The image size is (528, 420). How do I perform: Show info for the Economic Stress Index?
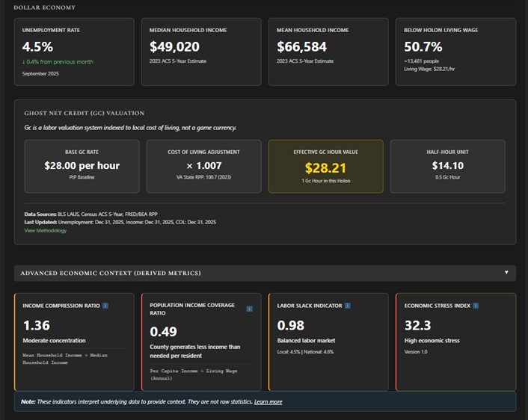coord(476,306)
